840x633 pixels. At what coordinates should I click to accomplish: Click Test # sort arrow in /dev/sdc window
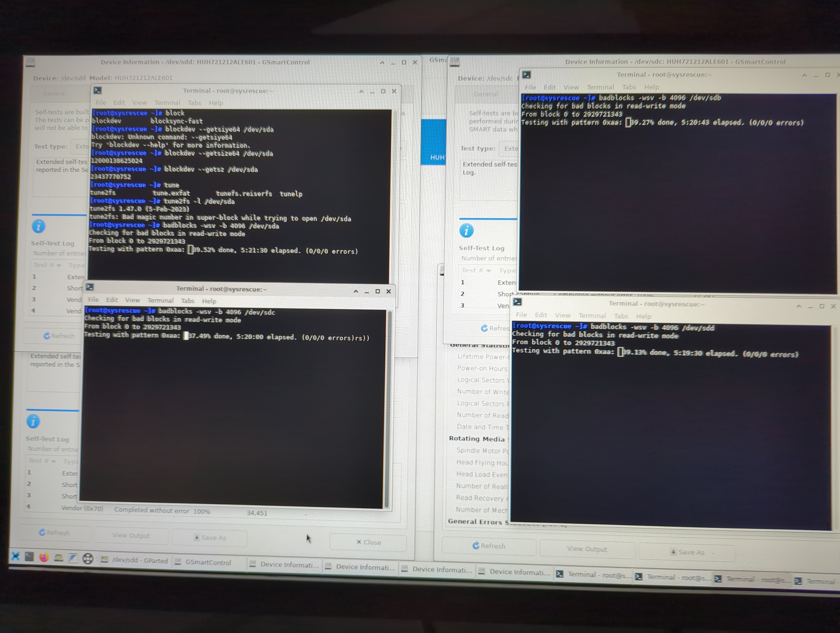point(489,271)
